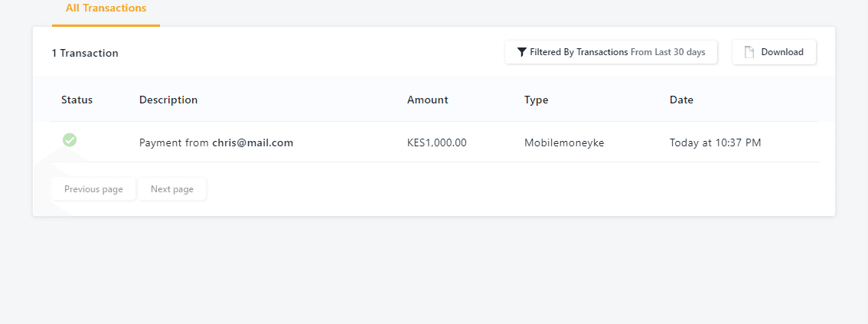Click the Amount column header

[428, 100]
